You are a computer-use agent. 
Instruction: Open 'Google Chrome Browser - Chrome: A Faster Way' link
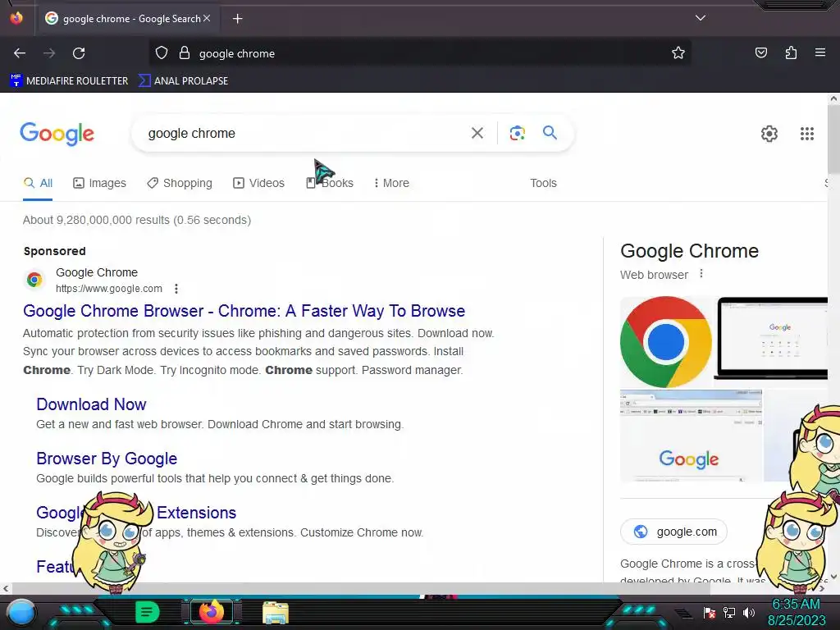pos(244,311)
